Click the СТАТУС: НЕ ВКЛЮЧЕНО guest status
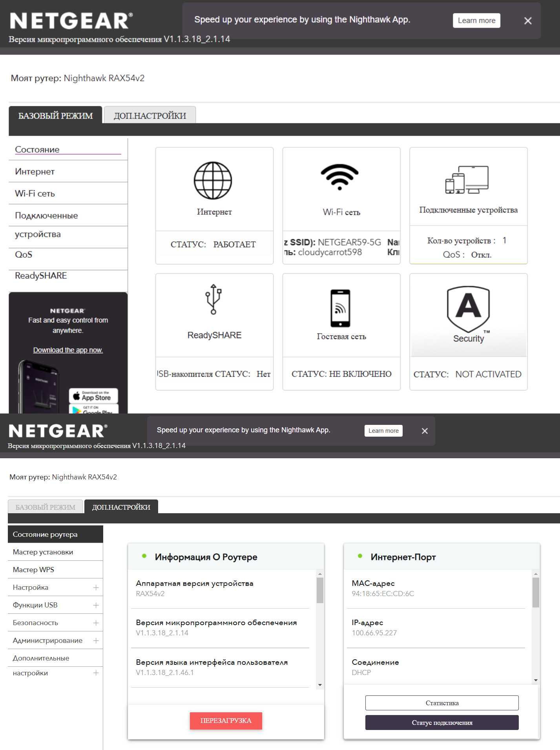 tap(341, 374)
